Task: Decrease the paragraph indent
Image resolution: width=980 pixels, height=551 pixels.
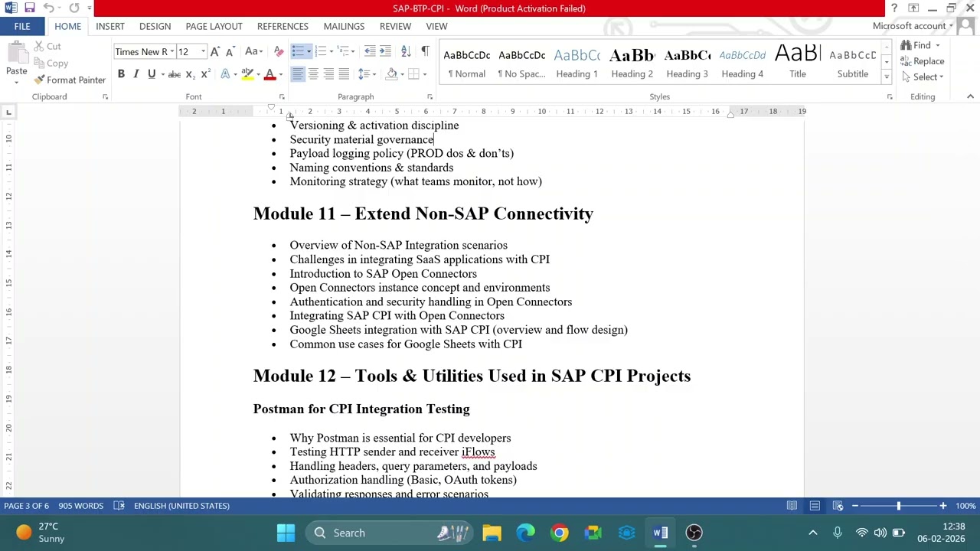Action: pyautogui.click(x=370, y=51)
